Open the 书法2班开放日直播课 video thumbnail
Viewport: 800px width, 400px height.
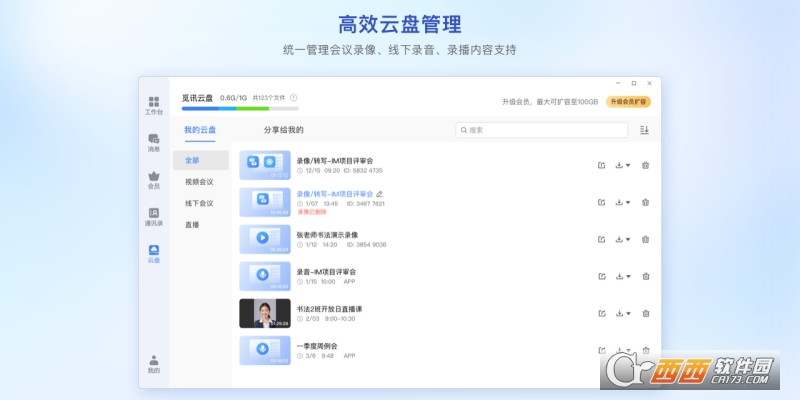coord(264,313)
